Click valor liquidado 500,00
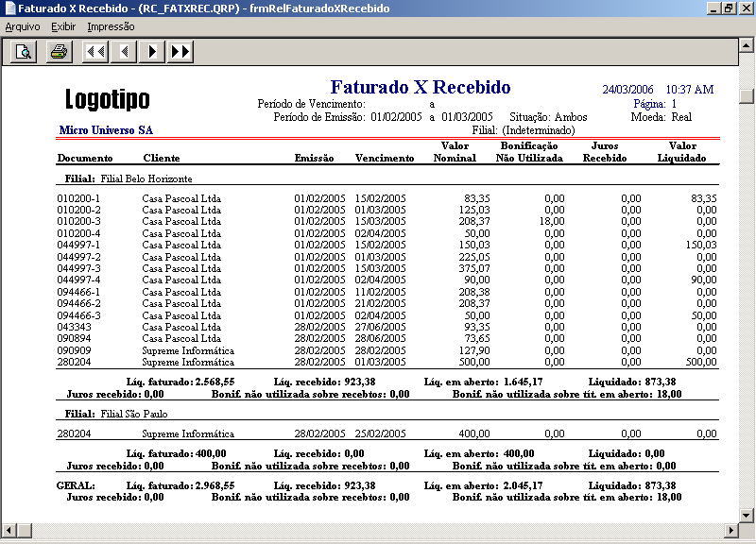The width and height of the screenshot is (756, 544). point(701,362)
